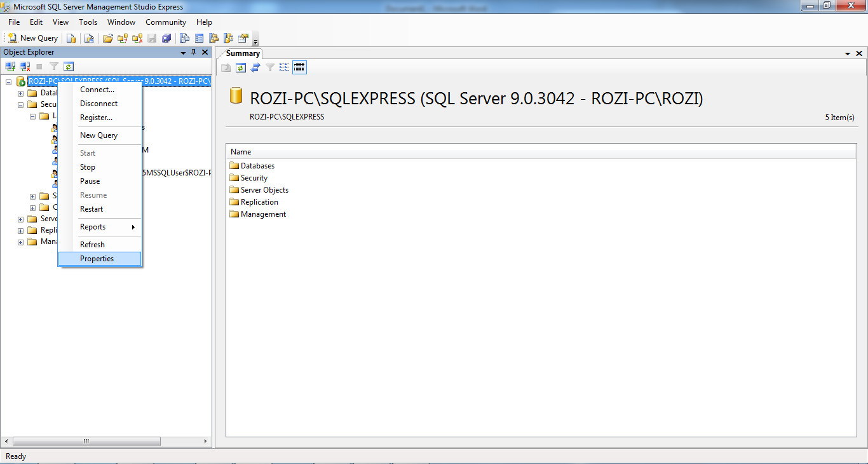868x464 pixels.
Task: Click Object Explorer horizontal scrollbar left arrow
Action: (7, 441)
